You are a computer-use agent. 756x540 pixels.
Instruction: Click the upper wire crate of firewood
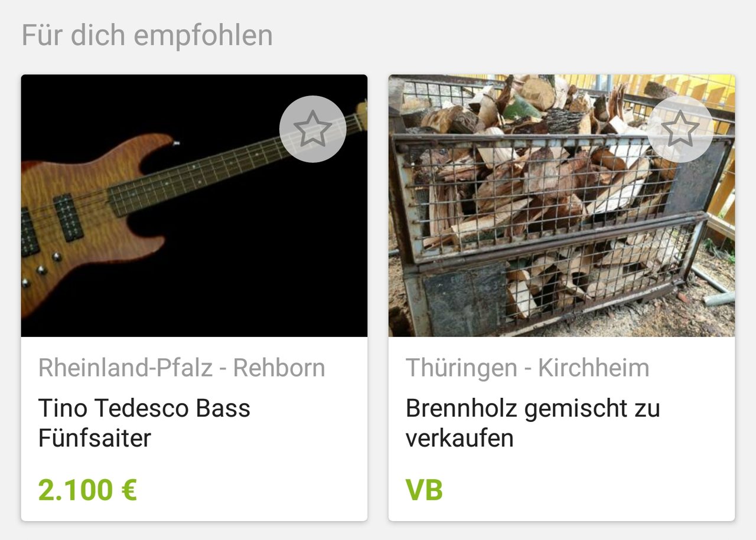point(532,189)
